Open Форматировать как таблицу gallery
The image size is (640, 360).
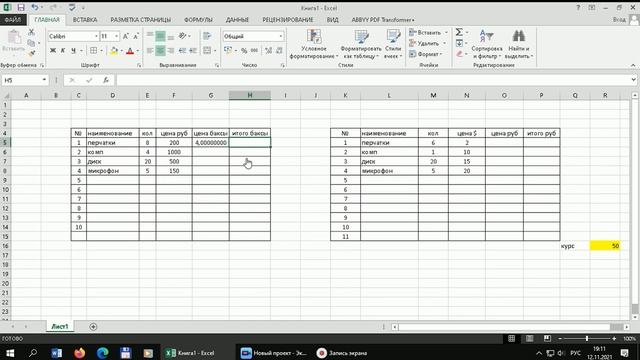(361, 44)
